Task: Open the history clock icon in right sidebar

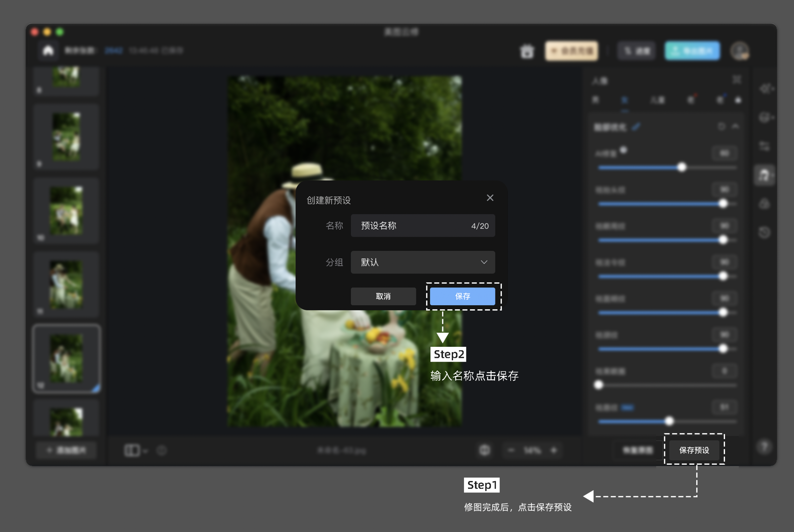Action: point(764,233)
